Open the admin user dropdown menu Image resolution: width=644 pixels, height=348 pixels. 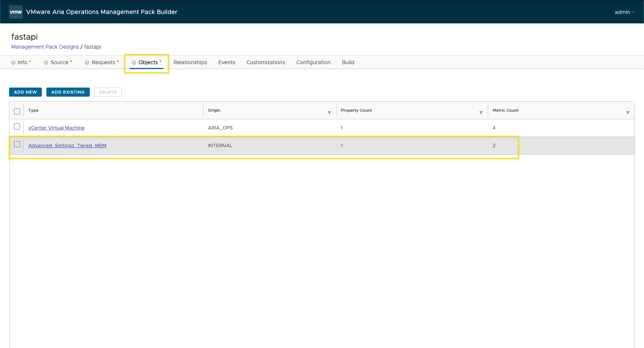coord(624,12)
